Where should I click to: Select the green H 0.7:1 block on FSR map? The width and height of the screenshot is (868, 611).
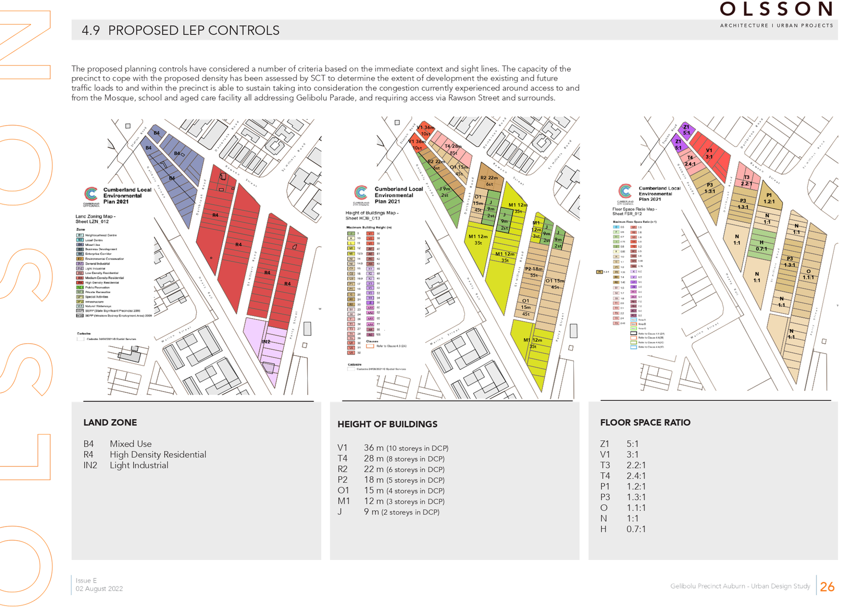761,245
